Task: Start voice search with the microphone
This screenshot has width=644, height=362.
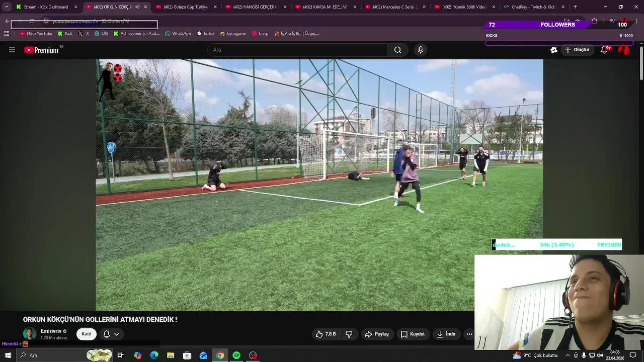Action: coord(421,50)
